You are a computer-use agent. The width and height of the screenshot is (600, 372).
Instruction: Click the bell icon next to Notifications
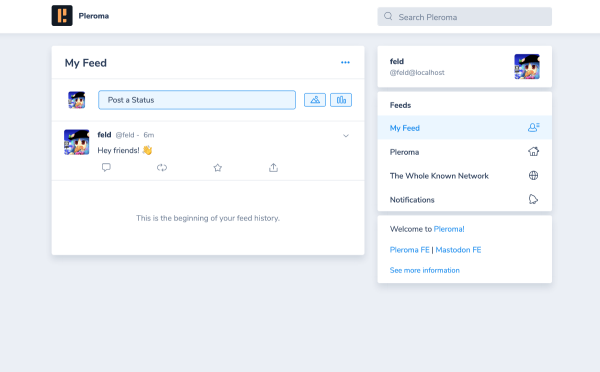tap(533, 199)
